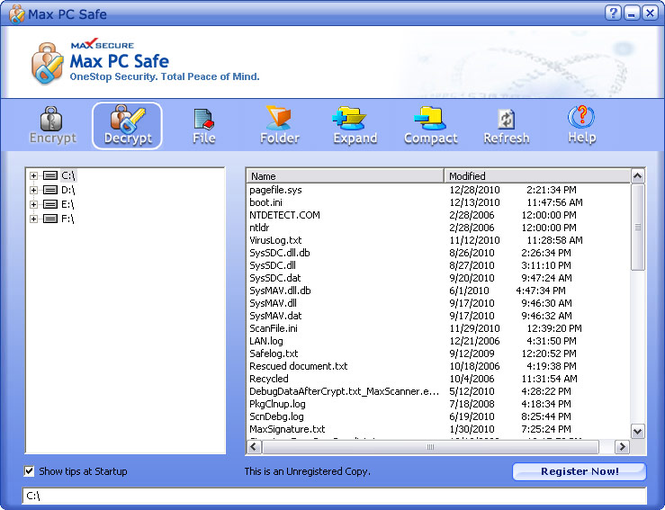Select the DebugDataAfterCrypt.txt_MaxScanner file
This screenshot has height=510, width=665.
344,391
